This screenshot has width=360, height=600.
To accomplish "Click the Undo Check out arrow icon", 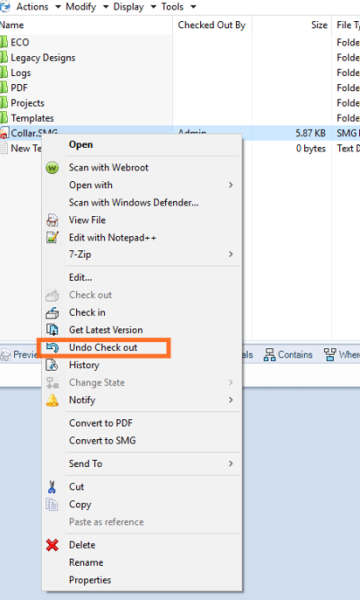I will [52, 347].
